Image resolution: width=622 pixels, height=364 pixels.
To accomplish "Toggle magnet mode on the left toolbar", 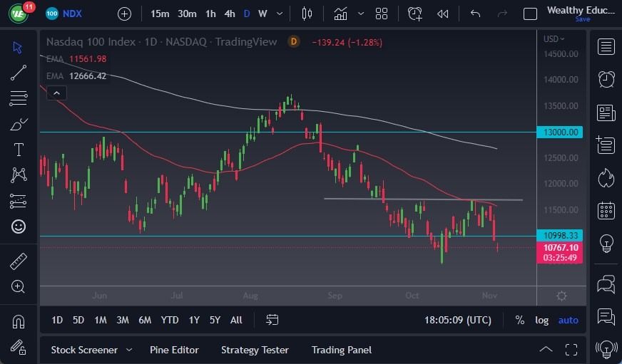I will pyautogui.click(x=19, y=322).
